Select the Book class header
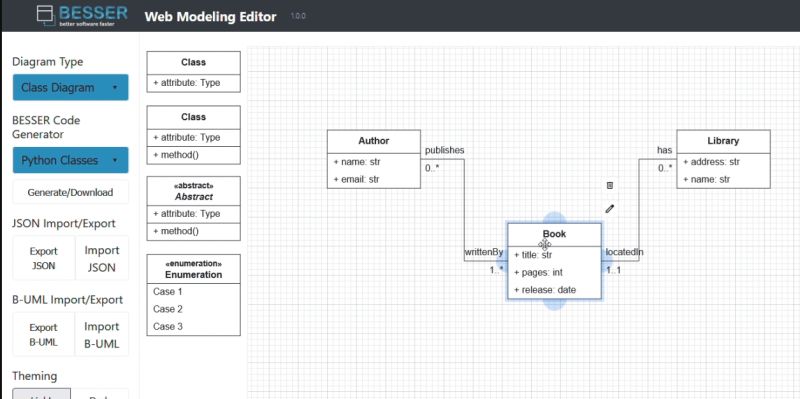Image resolution: width=800 pixels, height=399 pixels. (554, 234)
